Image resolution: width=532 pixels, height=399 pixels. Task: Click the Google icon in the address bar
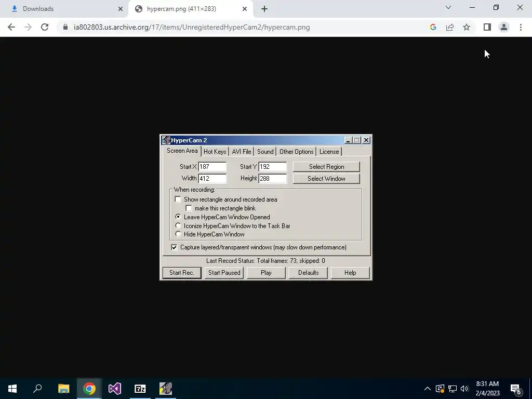(433, 27)
